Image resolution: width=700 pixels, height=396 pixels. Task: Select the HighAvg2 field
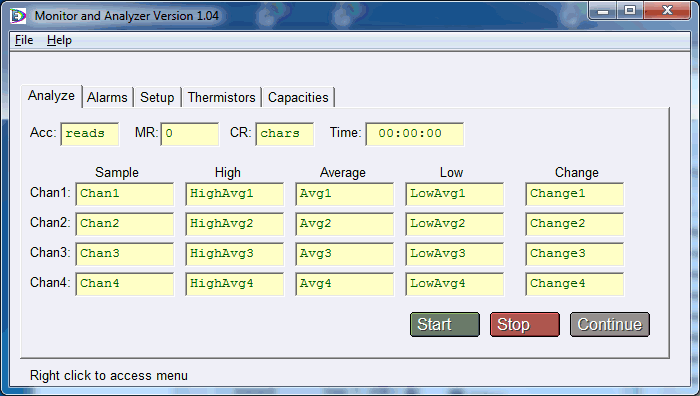(x=234, y=224)
